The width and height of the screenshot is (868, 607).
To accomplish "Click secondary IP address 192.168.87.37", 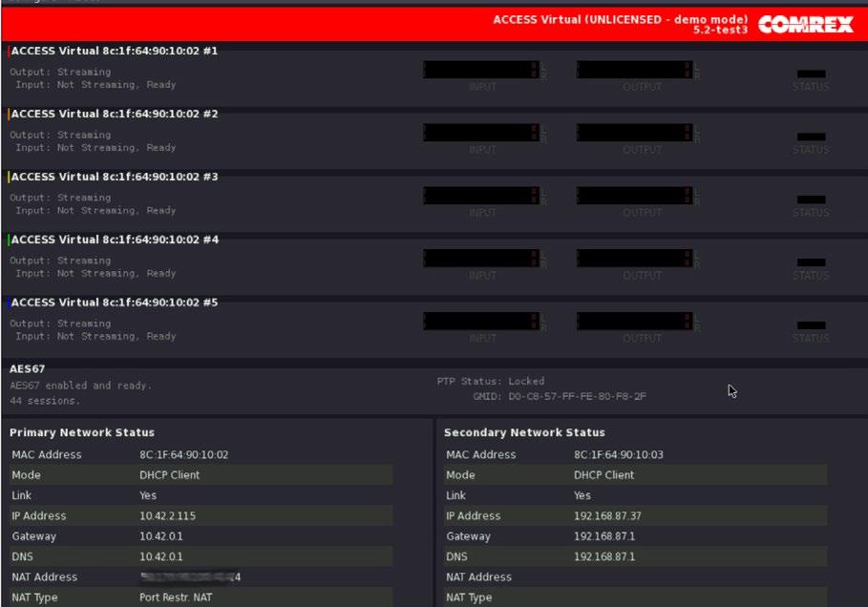I will (607, 516).
